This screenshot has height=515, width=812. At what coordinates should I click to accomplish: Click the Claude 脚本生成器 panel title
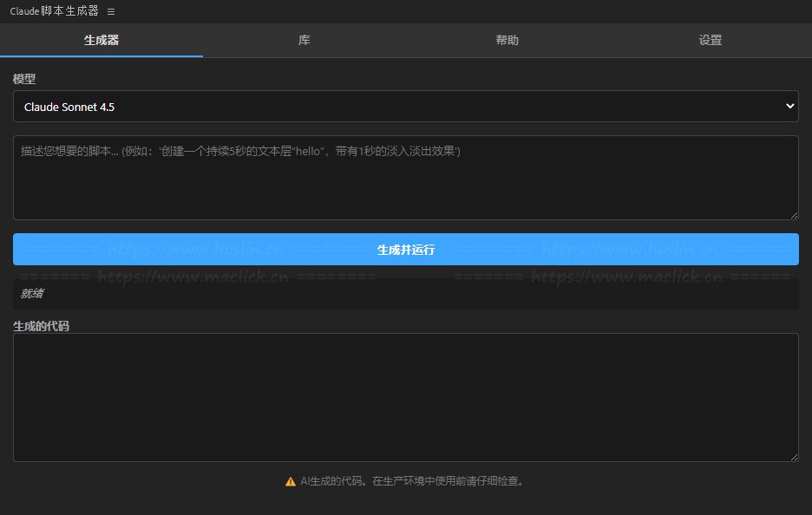pyautogui.click(x=54, y=12)
